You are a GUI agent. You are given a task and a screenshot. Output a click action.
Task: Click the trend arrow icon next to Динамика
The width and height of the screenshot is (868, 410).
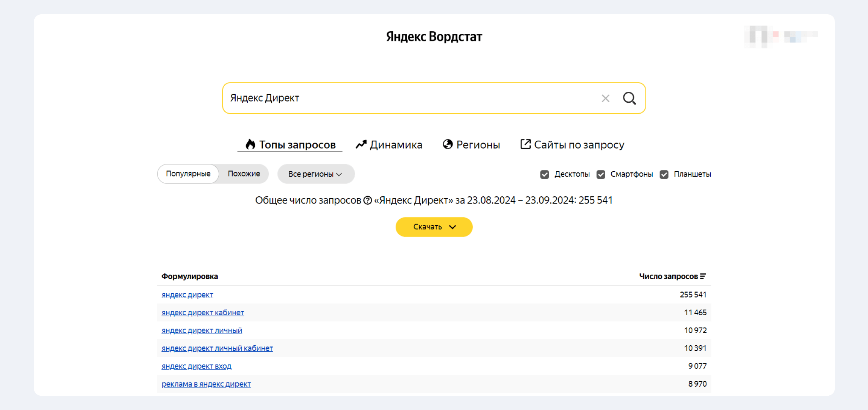[x=361, y=144]
